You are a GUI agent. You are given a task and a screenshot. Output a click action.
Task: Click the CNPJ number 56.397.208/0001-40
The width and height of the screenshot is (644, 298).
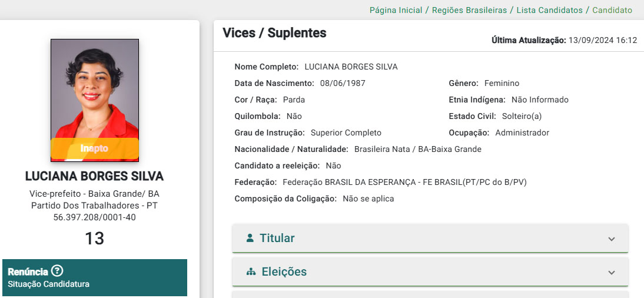tap(94, 217)
